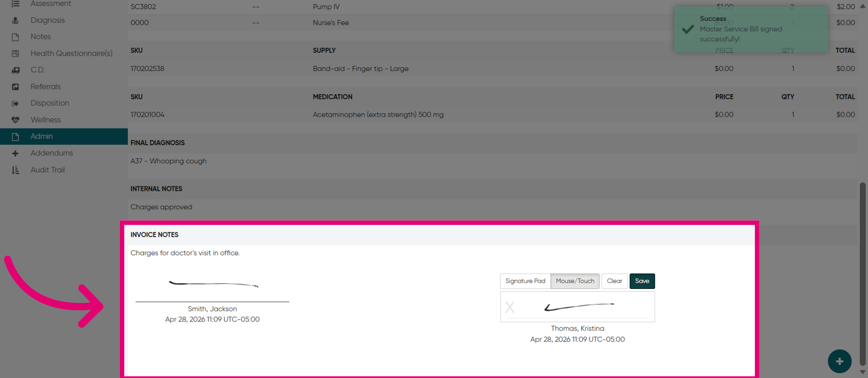This screenshot has height=378, width=868.
Task: Open the Referrals section
Action: [46, 86]
